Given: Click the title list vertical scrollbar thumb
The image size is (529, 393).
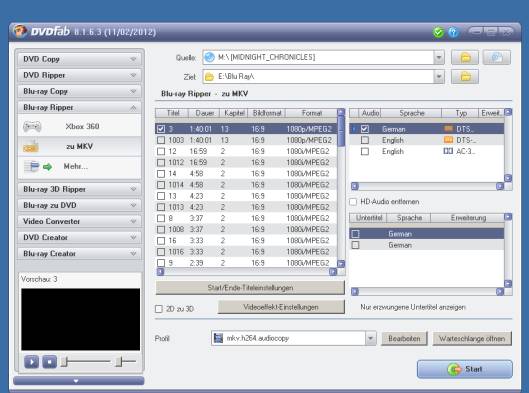Looking at the screenshot, I should pyautogui.click(x=341, y=132).
